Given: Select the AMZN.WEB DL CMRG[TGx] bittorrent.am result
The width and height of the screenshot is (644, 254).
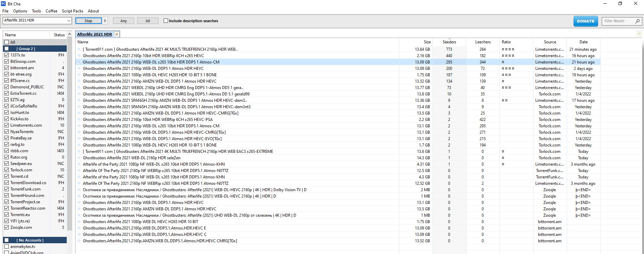Looking at the screenshot, I should coord(338,241).
